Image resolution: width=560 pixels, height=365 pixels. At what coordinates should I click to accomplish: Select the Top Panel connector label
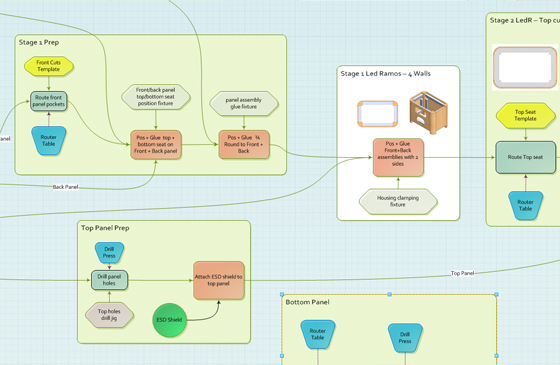point(462,273)
